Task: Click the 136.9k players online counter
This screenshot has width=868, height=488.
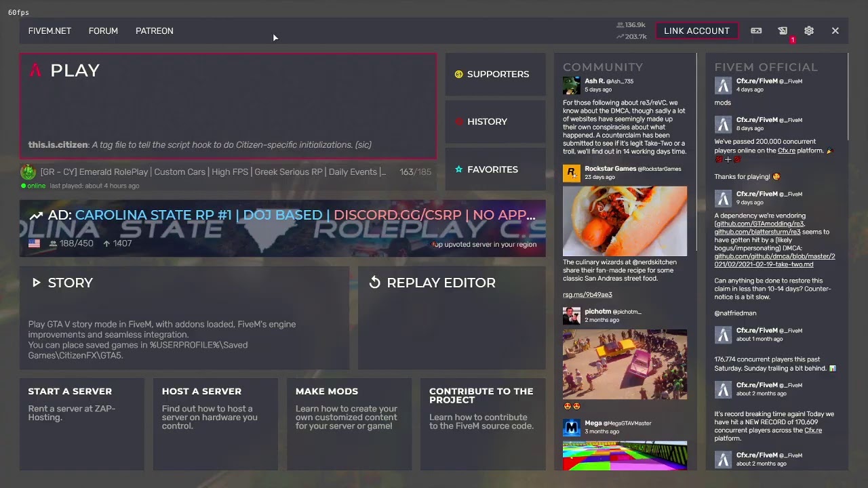Action: click(x=631, y=25)
